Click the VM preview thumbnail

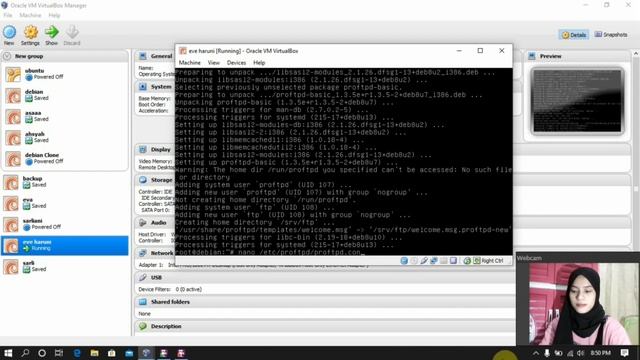tap(577, 101)
